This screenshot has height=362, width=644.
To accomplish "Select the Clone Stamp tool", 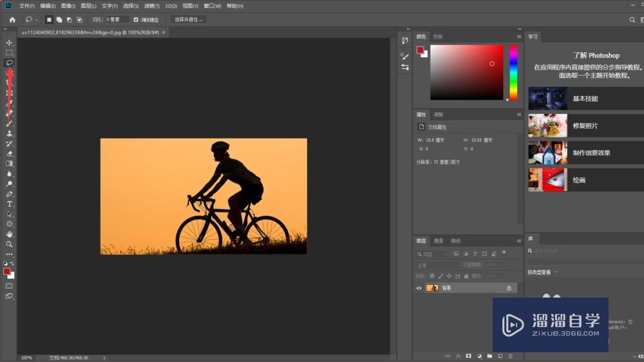I will pyautogui.click(x=9, y=133).
